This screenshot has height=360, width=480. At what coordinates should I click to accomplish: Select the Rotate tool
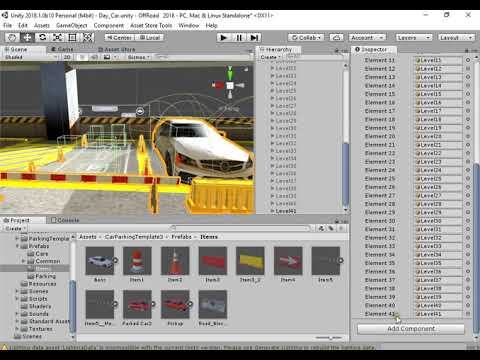[42, 37]
